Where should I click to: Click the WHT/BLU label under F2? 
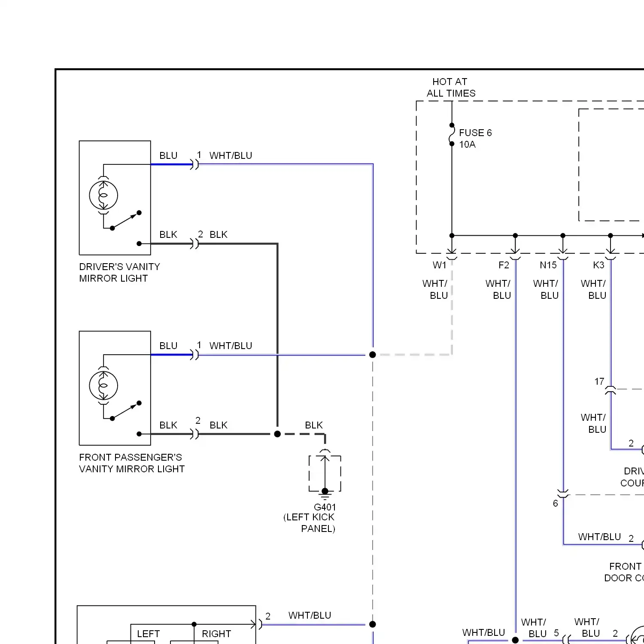(498, 289)
